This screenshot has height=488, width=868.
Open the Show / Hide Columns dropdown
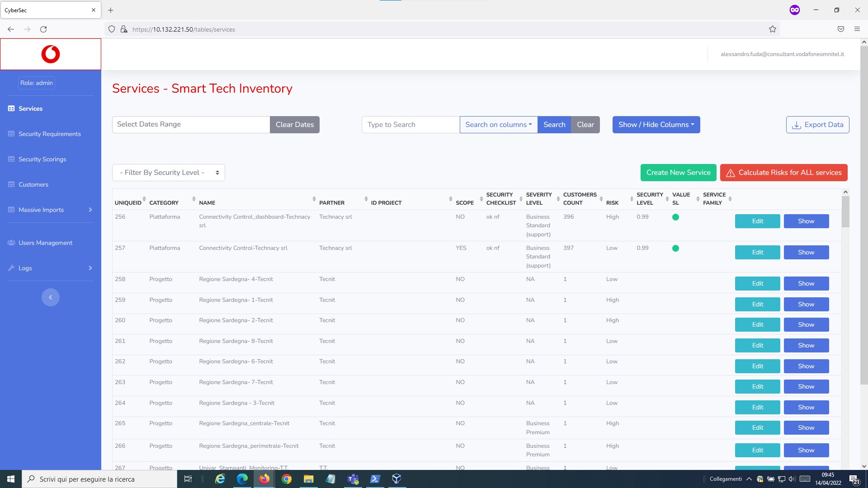(656, 125)
